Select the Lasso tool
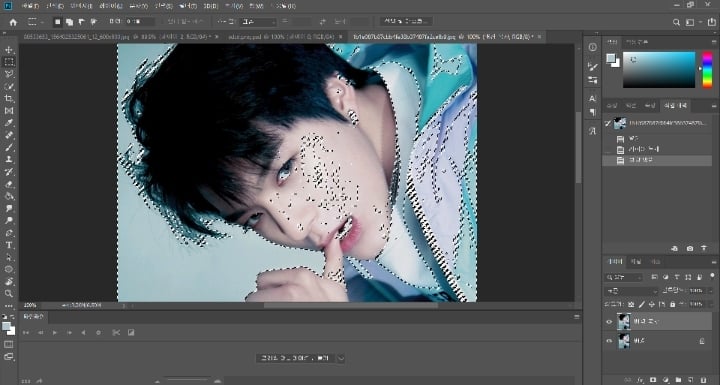This screenshot has width=720, height=385. pyautogui.click(x=9, y=74)
